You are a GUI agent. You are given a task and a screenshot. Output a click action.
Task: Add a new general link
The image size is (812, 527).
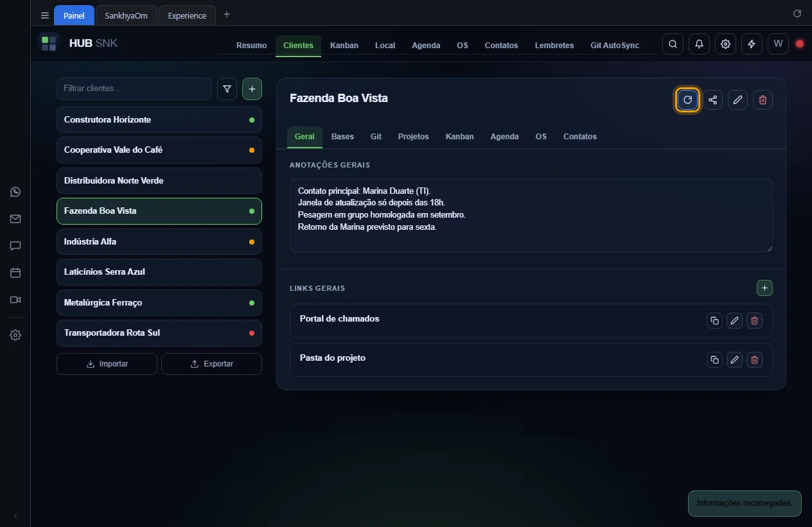pyautogui.click(x=764, y=288)
